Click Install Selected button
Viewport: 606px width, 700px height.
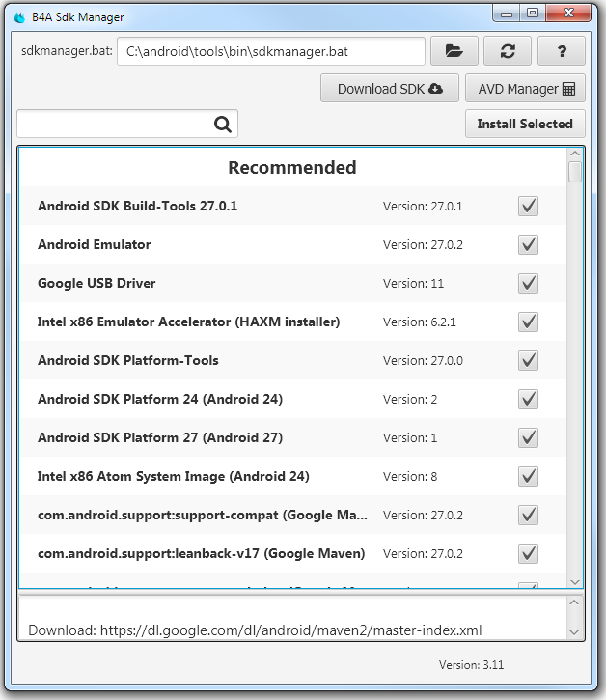[x=525, y=124]
